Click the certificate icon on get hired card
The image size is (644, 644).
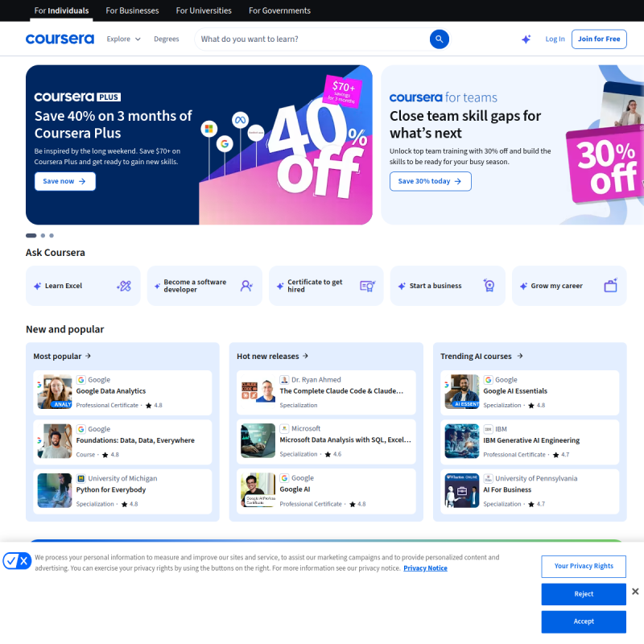tap(368, 286)
